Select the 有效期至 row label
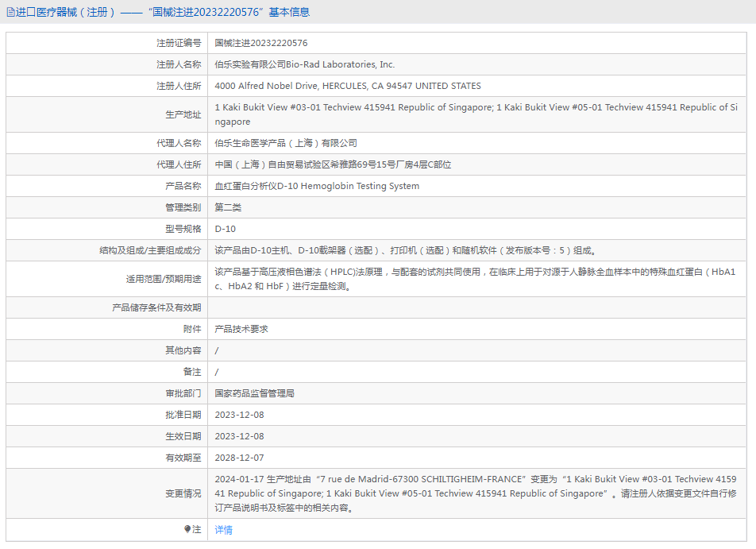 183,458
